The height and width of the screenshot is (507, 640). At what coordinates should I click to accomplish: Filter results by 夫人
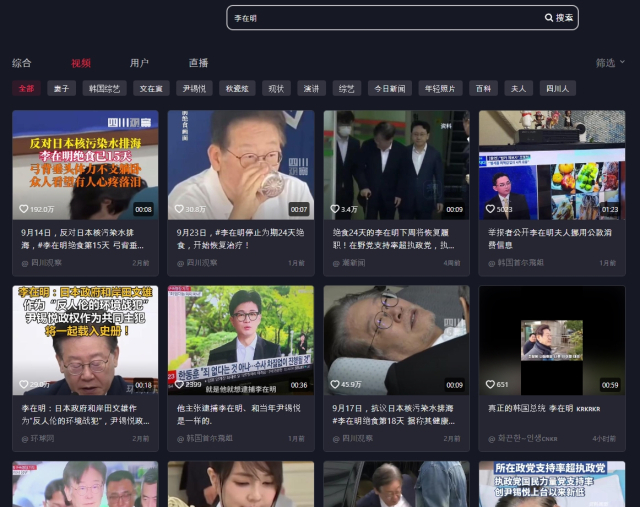[518, 88]
